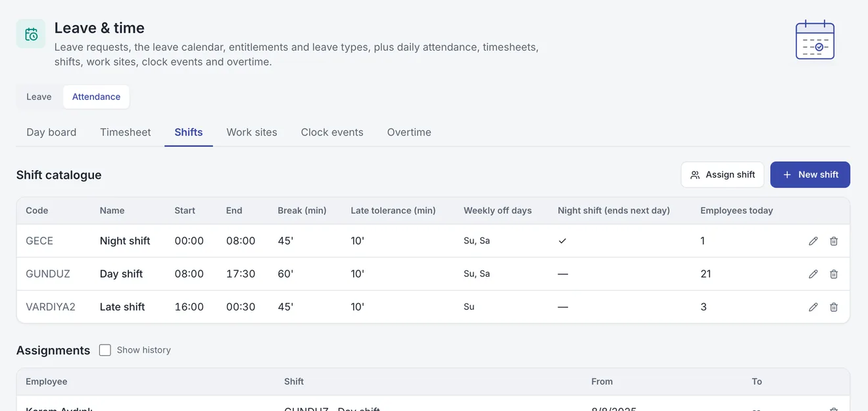Open the Timesheet tab
This screenshot has height=411, width=868.
pos(126,132)
